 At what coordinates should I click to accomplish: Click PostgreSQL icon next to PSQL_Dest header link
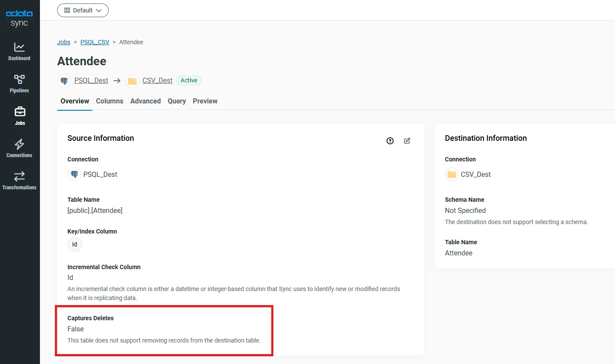pos(64,81)
